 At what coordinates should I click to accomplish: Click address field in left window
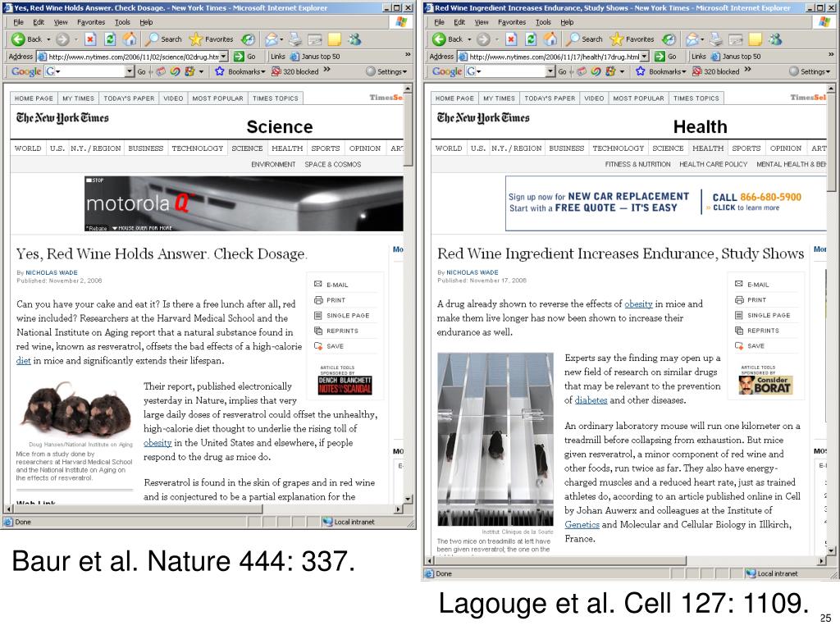click(133, 57)
